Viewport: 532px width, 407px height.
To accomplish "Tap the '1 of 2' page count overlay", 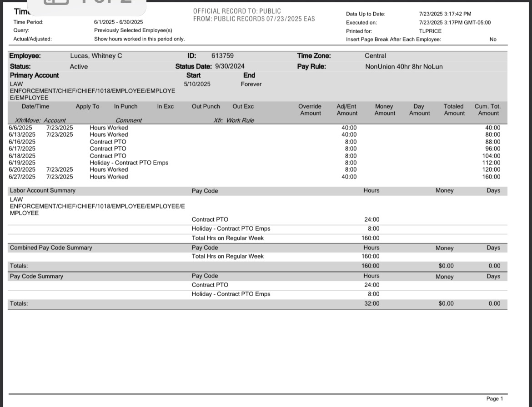I will tap(107, 2).
